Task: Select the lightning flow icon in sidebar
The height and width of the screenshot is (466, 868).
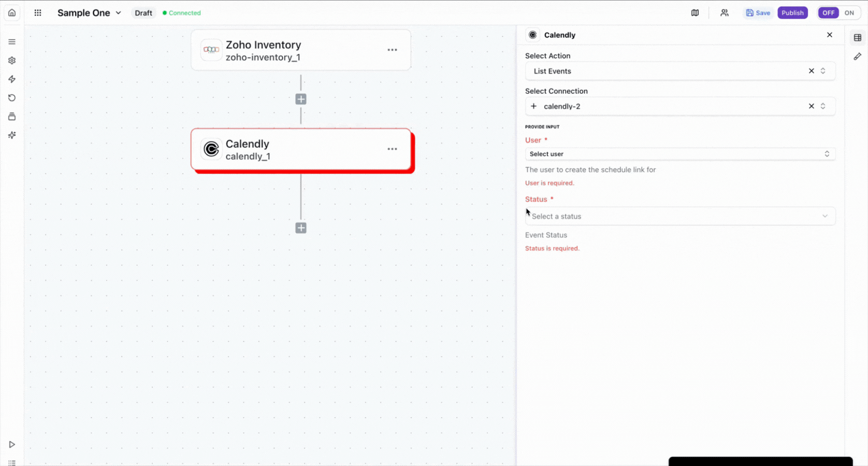Action: pos(11,79)
